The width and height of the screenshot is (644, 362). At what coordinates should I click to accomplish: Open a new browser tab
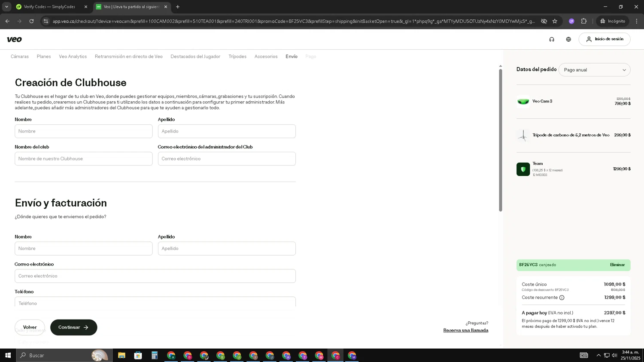(178, 7)
